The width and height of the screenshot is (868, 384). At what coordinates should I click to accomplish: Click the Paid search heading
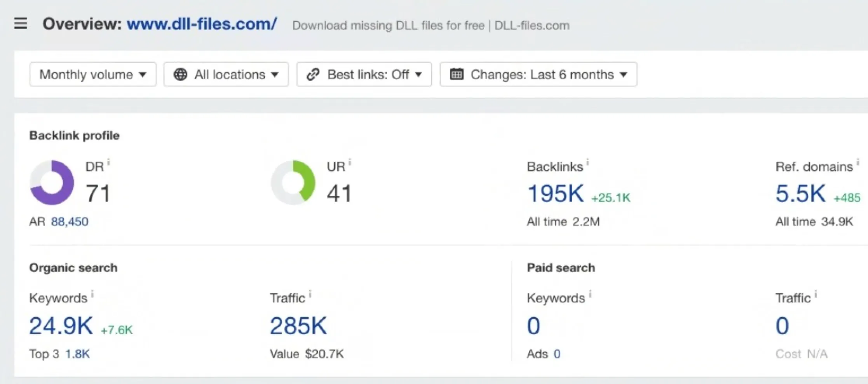click(561, 268)
